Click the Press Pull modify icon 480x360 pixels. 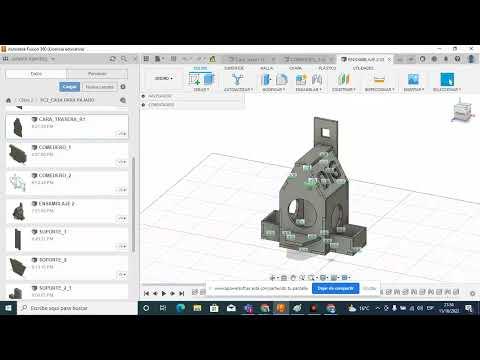click(x=266, y=79)
